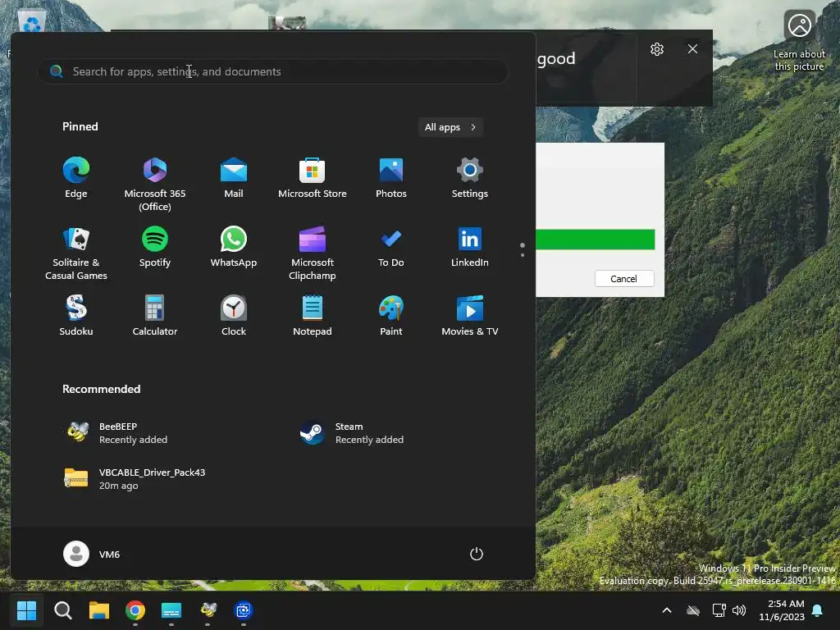This screenshot has height=630, width=840.
Task: Open File Explorer from the taskbar
Action: click(99, 610)
